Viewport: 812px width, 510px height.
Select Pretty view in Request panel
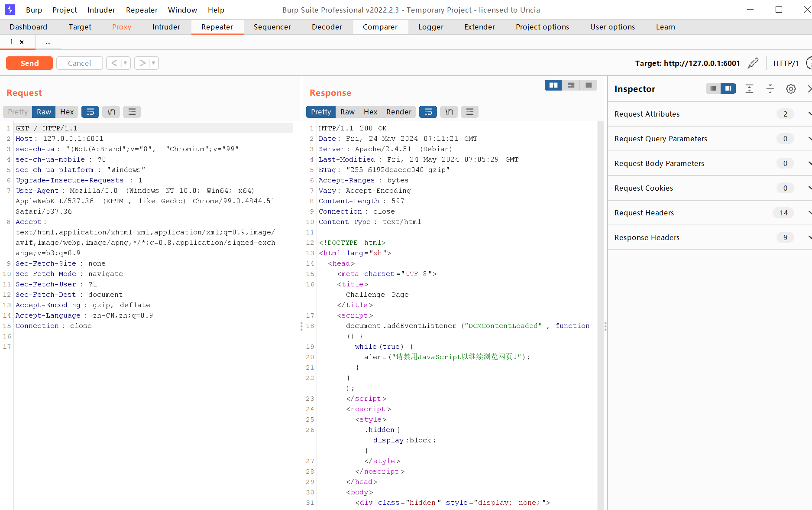(x=18, y=112)
